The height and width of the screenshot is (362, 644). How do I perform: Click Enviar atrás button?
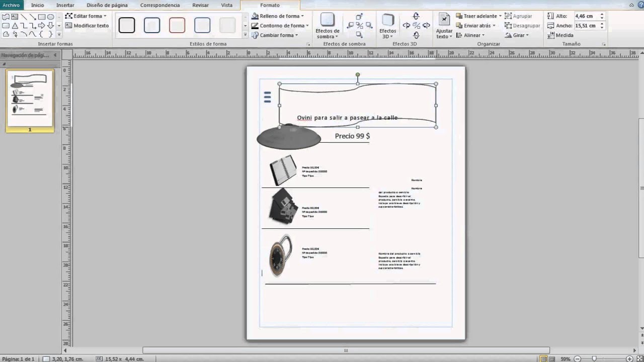[475, 26]
